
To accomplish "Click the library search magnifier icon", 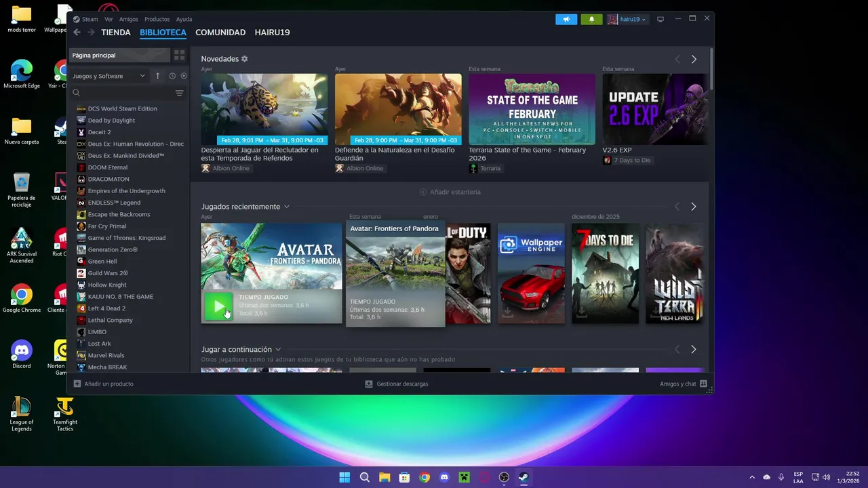I will pos(77,93).
